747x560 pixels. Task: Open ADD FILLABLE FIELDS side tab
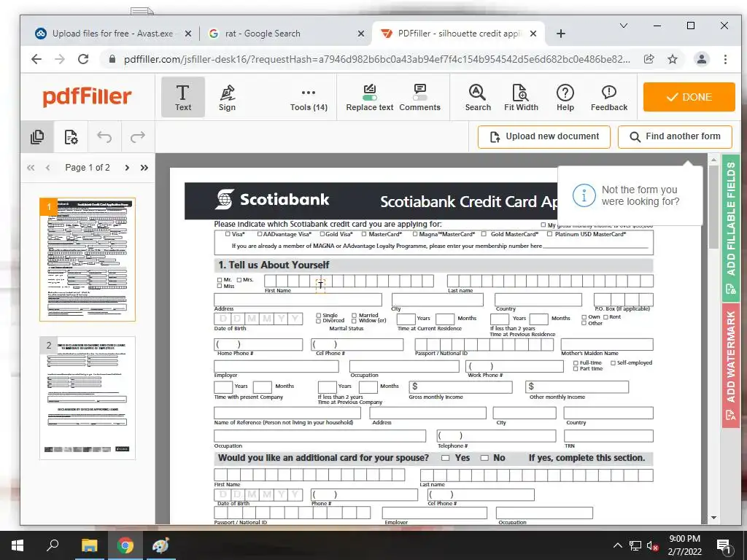[731, 227]
